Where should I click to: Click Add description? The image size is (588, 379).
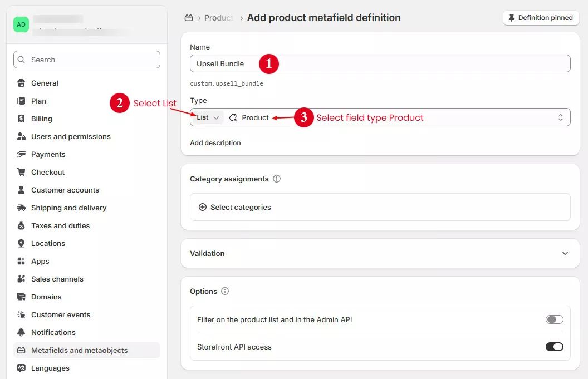click(x=215, y=142)
